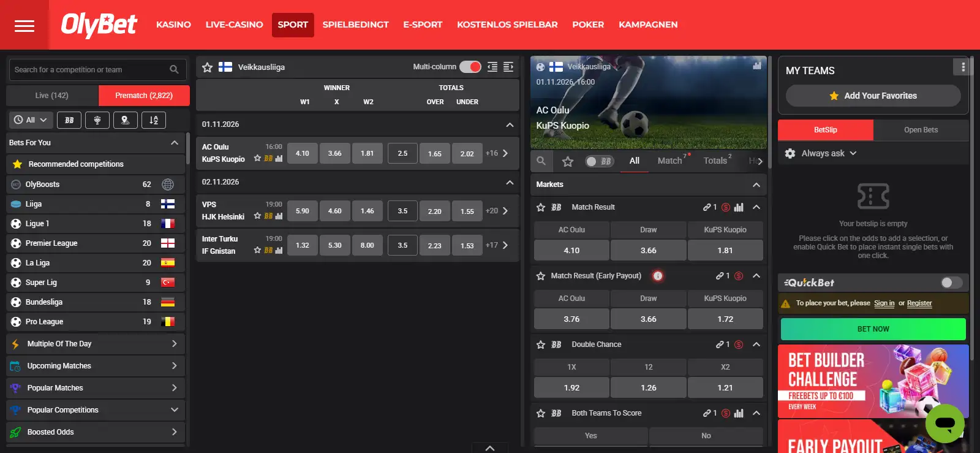The width and height of the screenshot is (980, 453).
Task: Open the Open Bets tab
Action: click(921, 130)
